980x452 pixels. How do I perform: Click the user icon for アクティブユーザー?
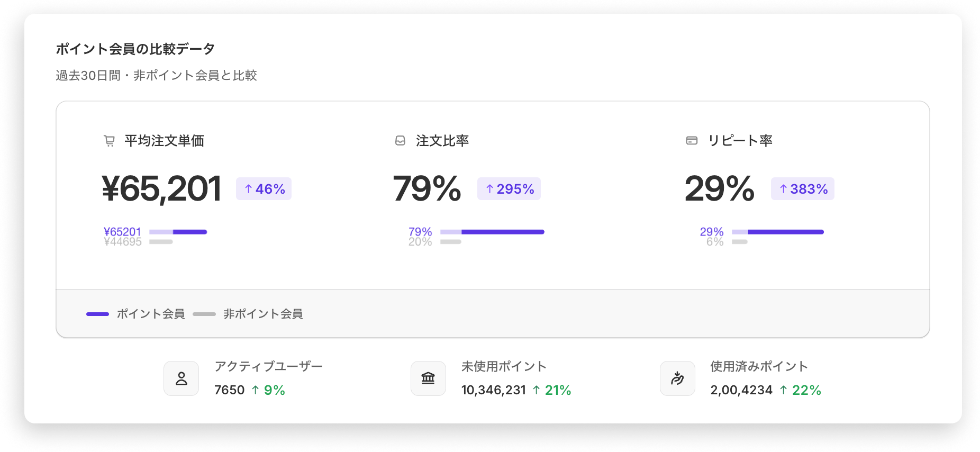[x=181, y=378]
